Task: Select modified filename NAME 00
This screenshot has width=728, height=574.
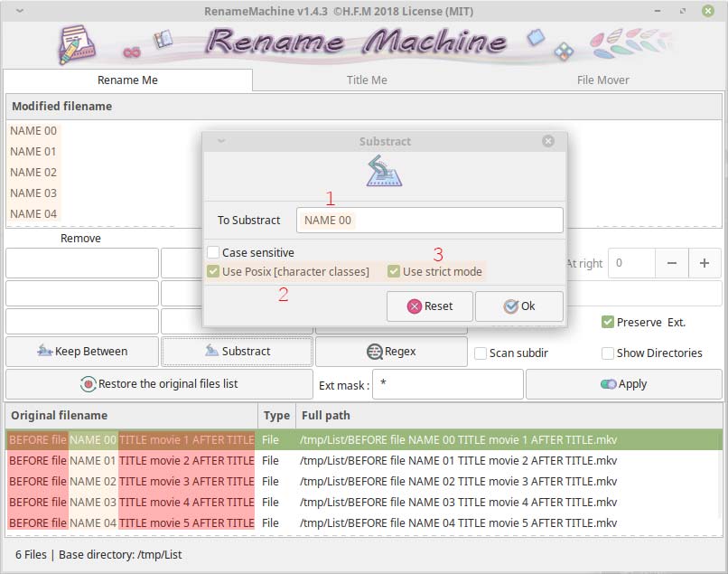Action: pyautogui.click(x=33, y=131)
